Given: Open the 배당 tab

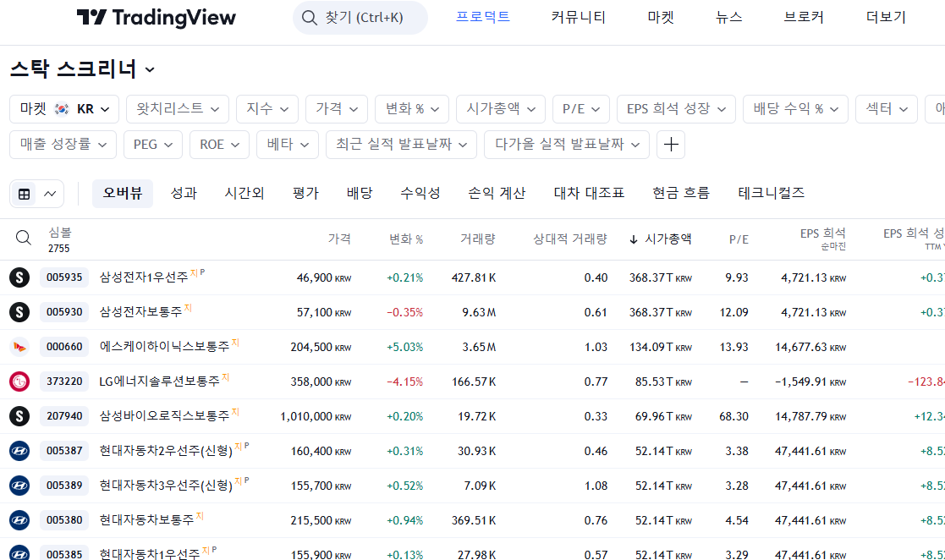Looking at the screenshot, I should (360, 194).
